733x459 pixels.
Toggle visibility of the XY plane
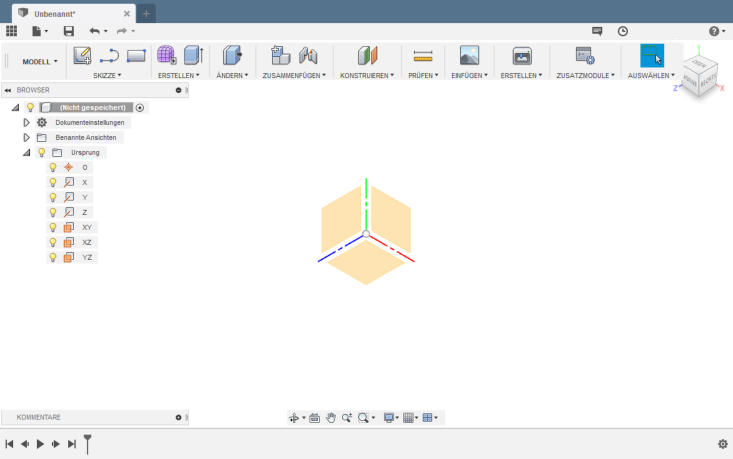pyautogui.click(x=53, y=227)
